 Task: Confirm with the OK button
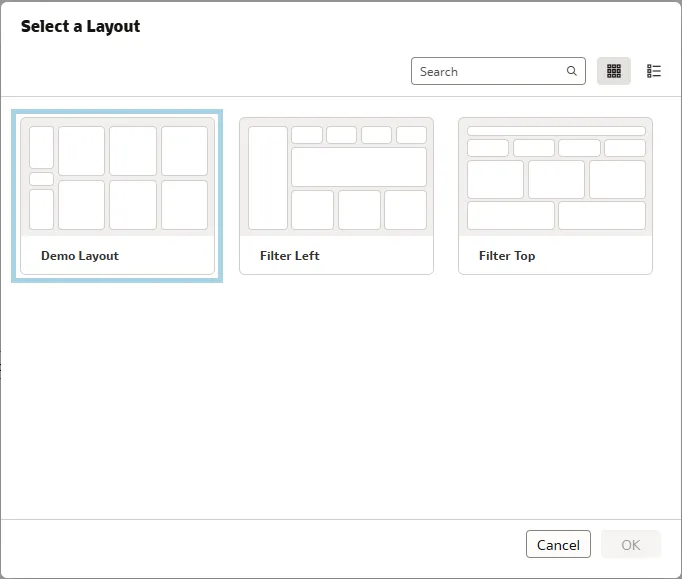[631, 544]
